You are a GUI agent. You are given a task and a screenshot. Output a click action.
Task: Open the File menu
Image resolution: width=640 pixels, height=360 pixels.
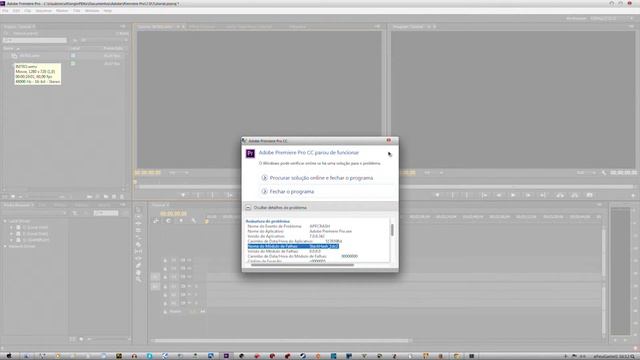pos(5,11)
